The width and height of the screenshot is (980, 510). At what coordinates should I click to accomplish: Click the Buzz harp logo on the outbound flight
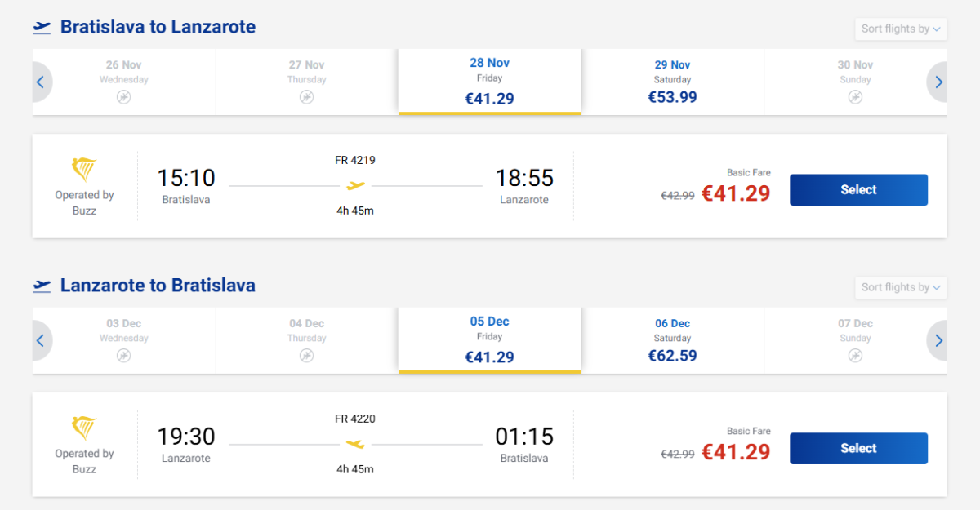point(84,170)
